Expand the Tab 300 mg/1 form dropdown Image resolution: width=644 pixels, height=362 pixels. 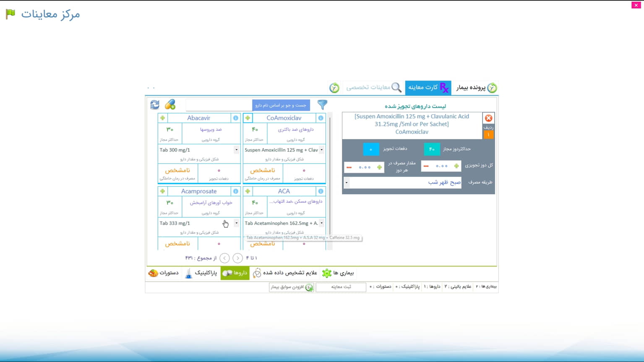coord(236,150)
